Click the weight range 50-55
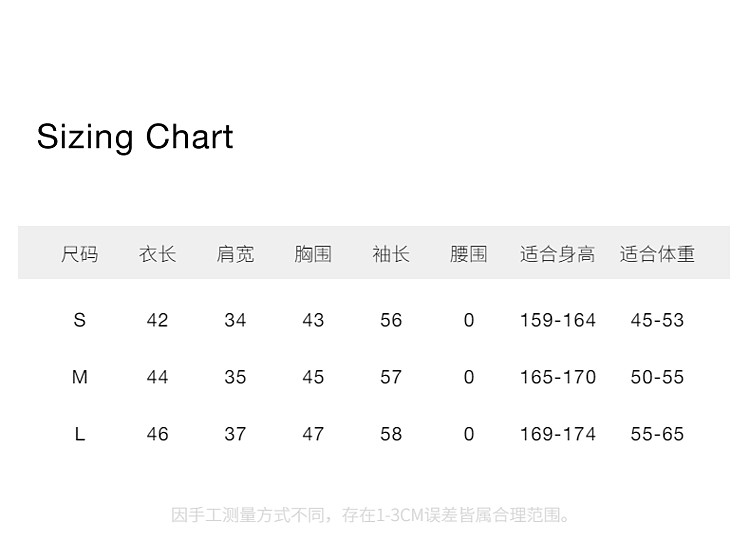 click(657, 377)
